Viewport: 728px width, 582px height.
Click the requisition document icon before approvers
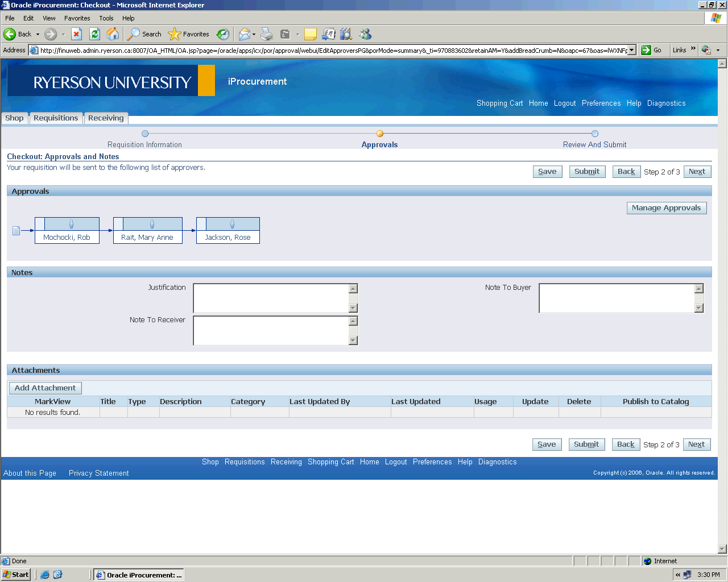16,230
